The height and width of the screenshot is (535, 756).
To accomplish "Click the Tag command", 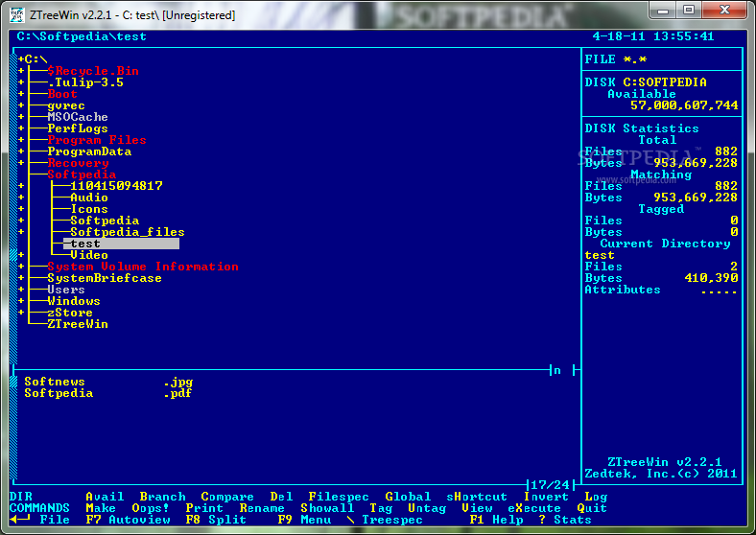I will pos(381,508).
